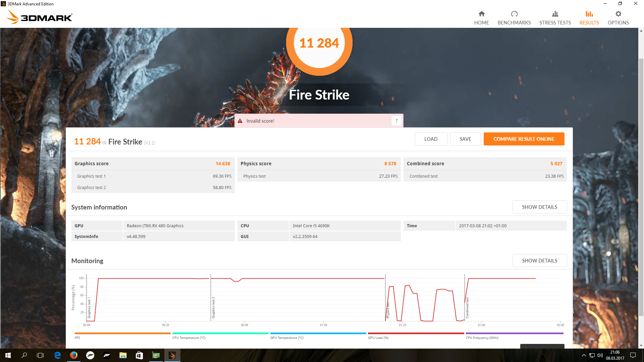Open Options gear icon
The width and height of the screenshot is (644, 362).
click(x=618, y=14)
